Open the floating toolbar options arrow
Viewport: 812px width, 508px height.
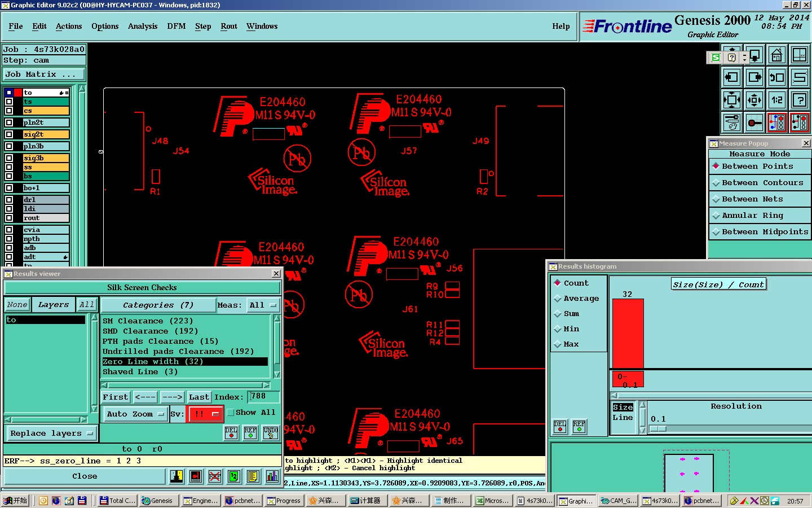click(744, 58)
